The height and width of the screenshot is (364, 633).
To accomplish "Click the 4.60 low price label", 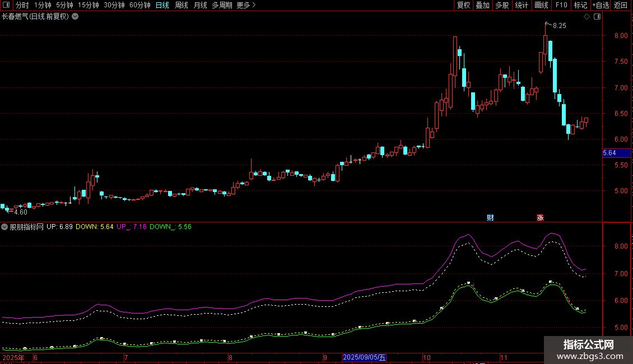I will 21,212.
